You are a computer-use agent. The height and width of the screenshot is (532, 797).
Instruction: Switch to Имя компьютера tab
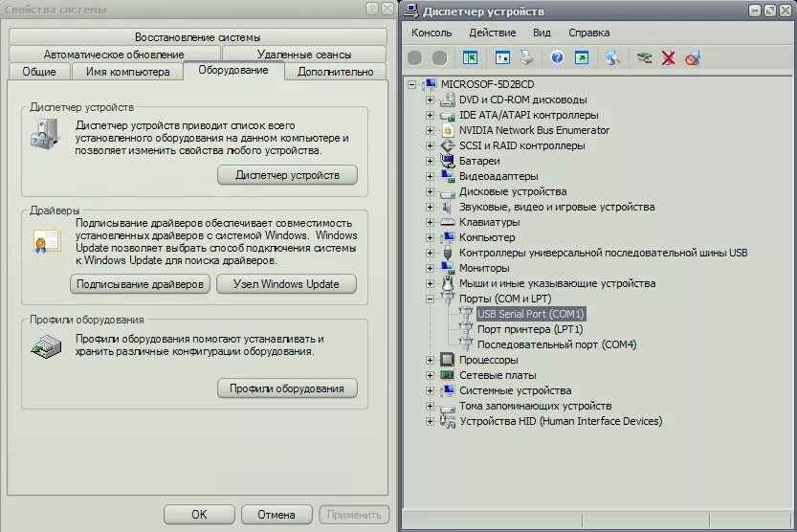click(127, 72)
